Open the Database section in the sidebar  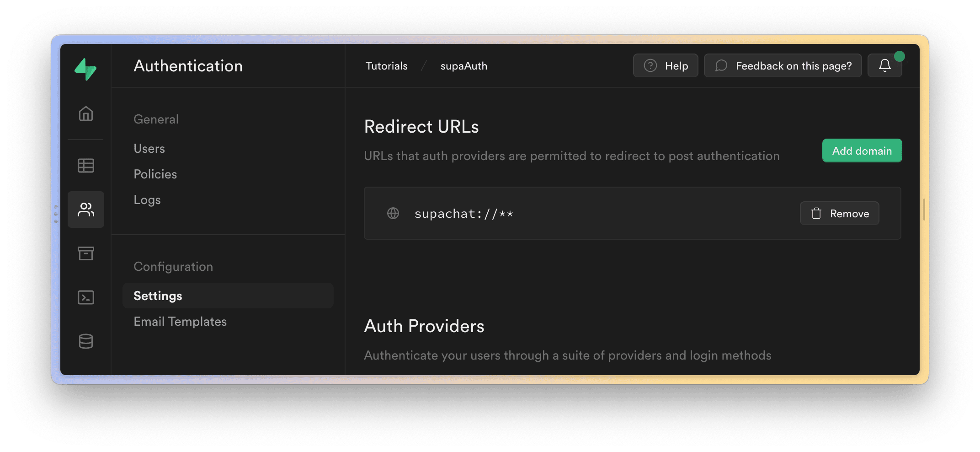(x=85, y=341)
